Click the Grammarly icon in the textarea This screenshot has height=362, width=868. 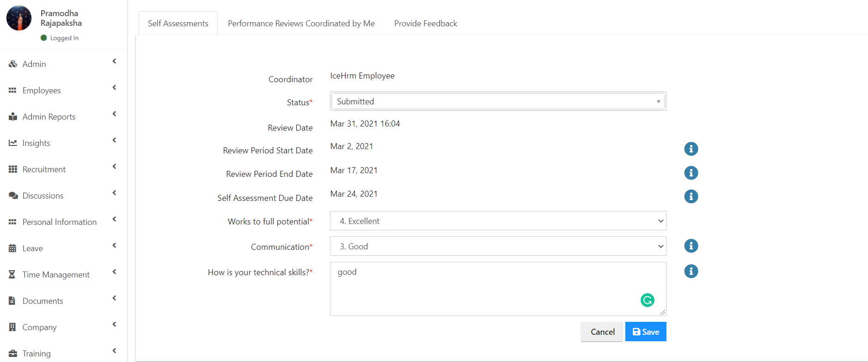coord(648,300)
